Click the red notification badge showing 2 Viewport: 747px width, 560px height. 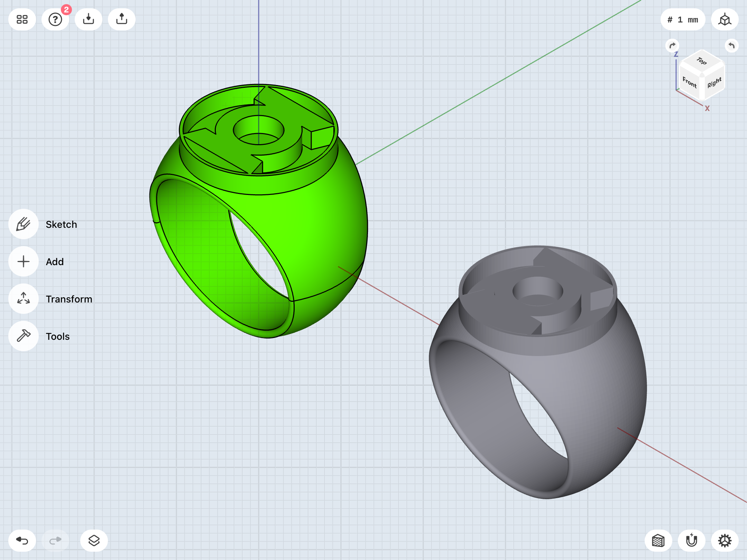click(x=66, y=10)
